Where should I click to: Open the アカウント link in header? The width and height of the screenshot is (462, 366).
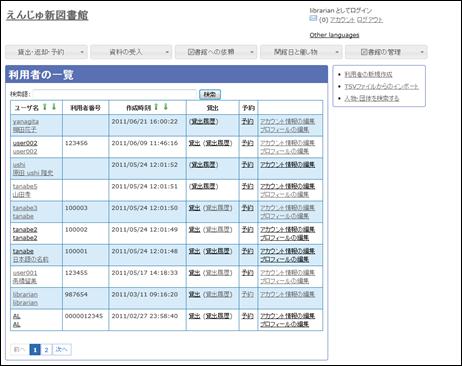tap(342, 20)
